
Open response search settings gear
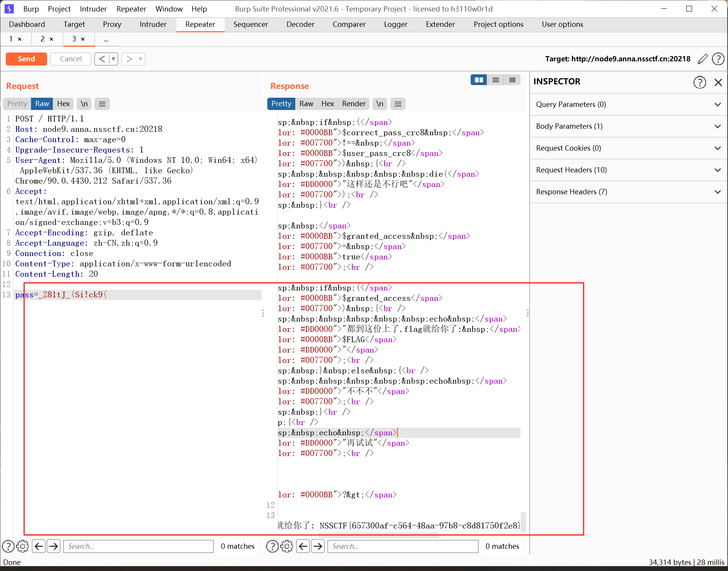point(287,546)
